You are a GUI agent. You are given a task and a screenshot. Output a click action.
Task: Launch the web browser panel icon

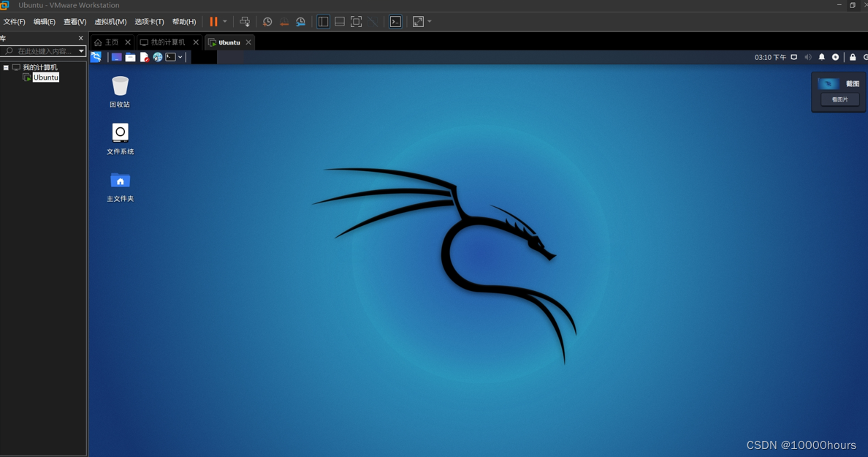pyautogui.click(x=158, y=57)
